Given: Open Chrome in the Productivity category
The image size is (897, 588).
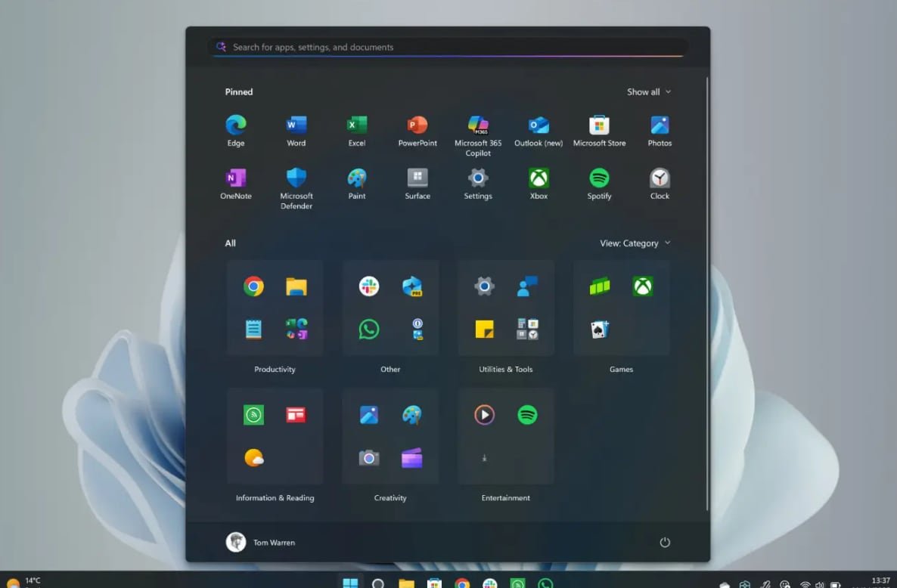Looking at the screenshot, I should [x=253, y=286].
